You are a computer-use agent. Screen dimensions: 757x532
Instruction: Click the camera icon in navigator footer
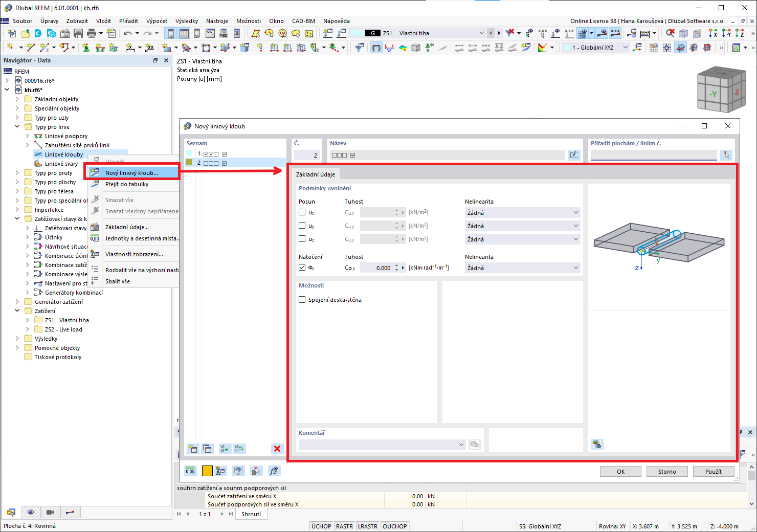tap(50, 512)
